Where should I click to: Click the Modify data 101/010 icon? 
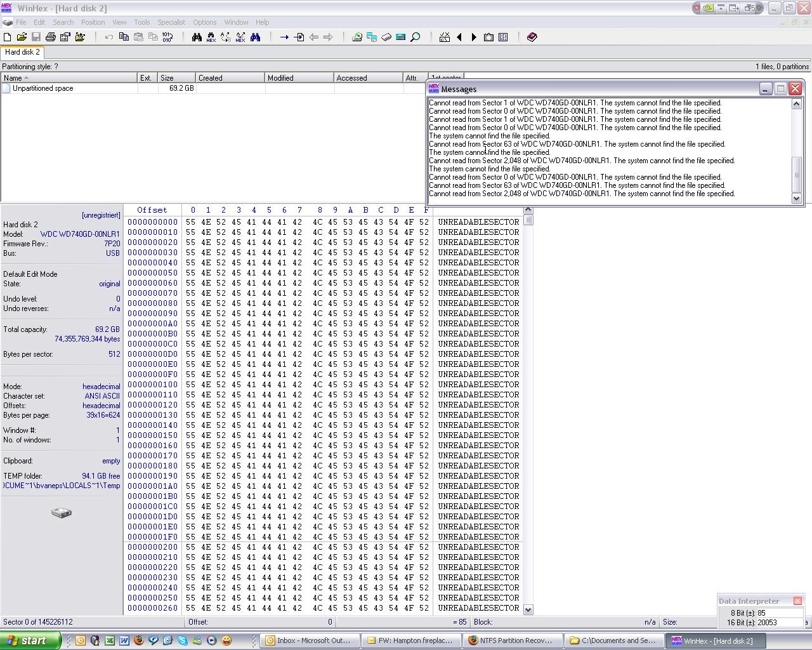(x=167, y=37)
